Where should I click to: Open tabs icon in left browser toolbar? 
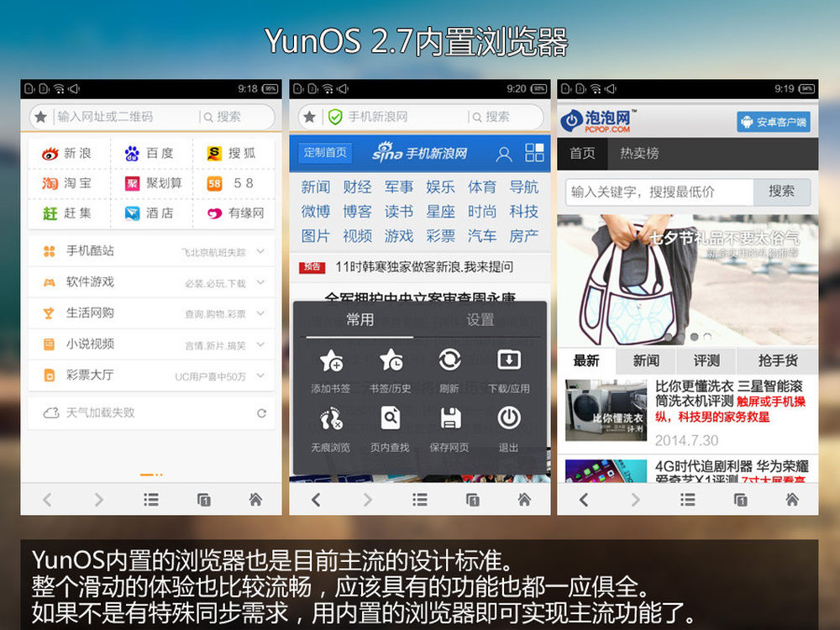click(x=203, y=500)
